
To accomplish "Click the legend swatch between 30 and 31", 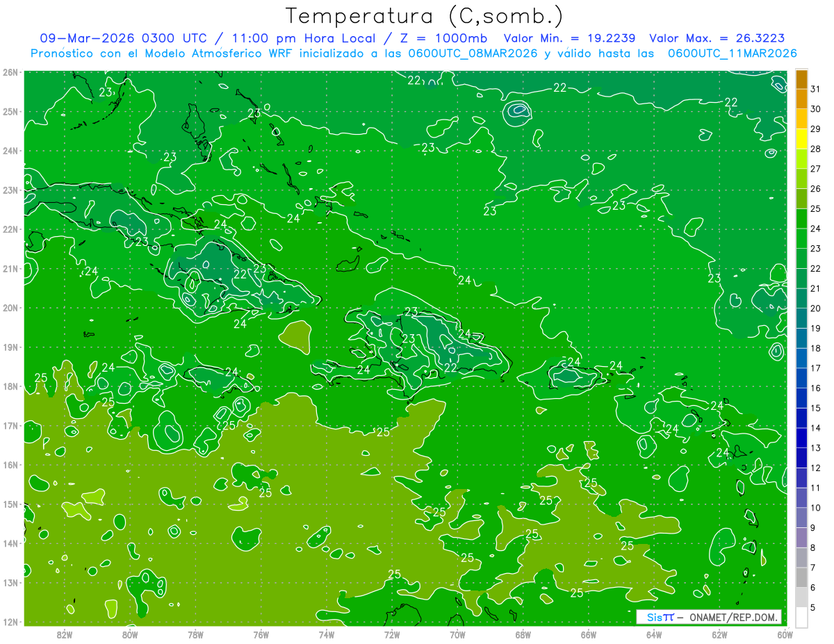I will click(x=801, y=99).
